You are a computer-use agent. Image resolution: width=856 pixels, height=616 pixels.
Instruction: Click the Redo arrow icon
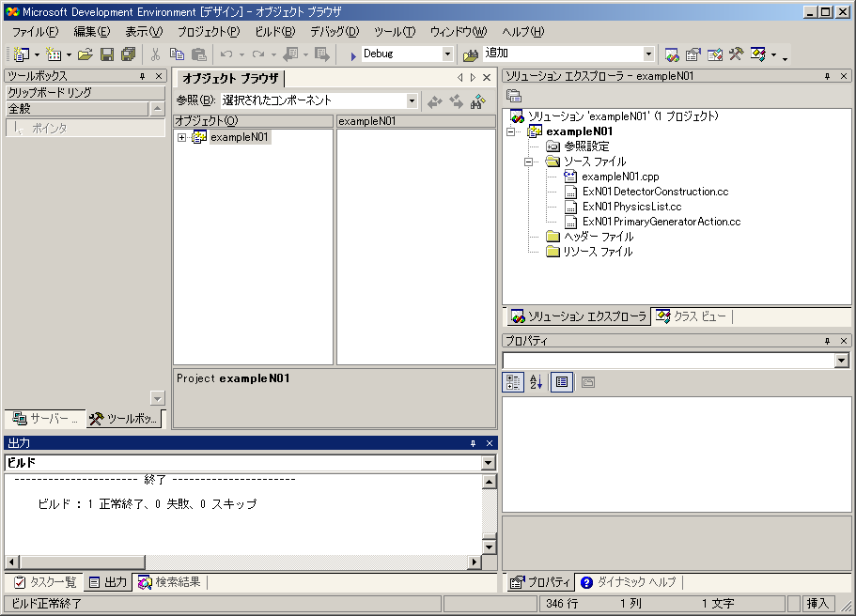[258, 54]
